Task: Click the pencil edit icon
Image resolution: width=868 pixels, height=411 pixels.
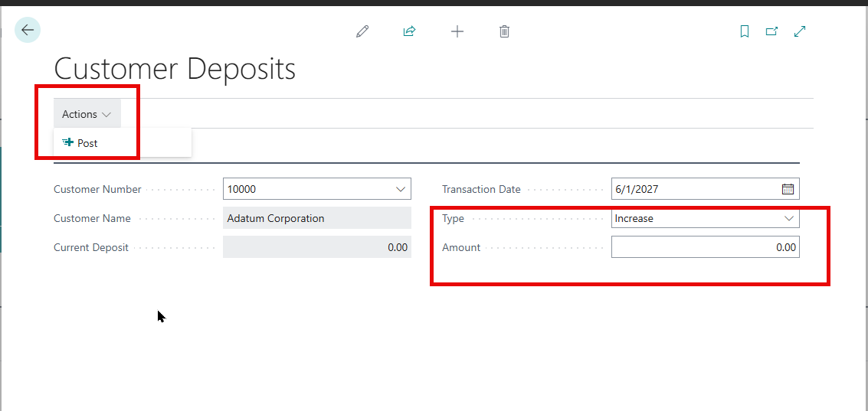Action: pos(362,31)
